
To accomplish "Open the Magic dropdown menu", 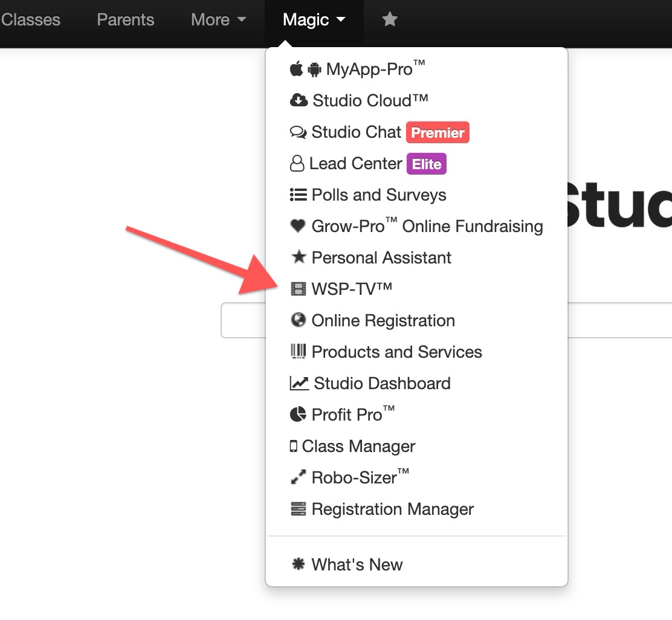I will tap(314, 20).
